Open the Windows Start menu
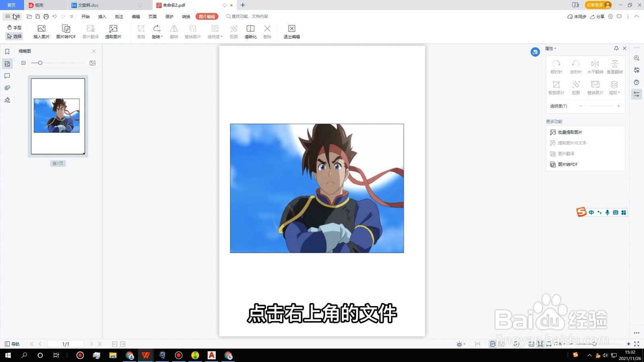This screenshot has width=644, height=362. tap(8, 355)
